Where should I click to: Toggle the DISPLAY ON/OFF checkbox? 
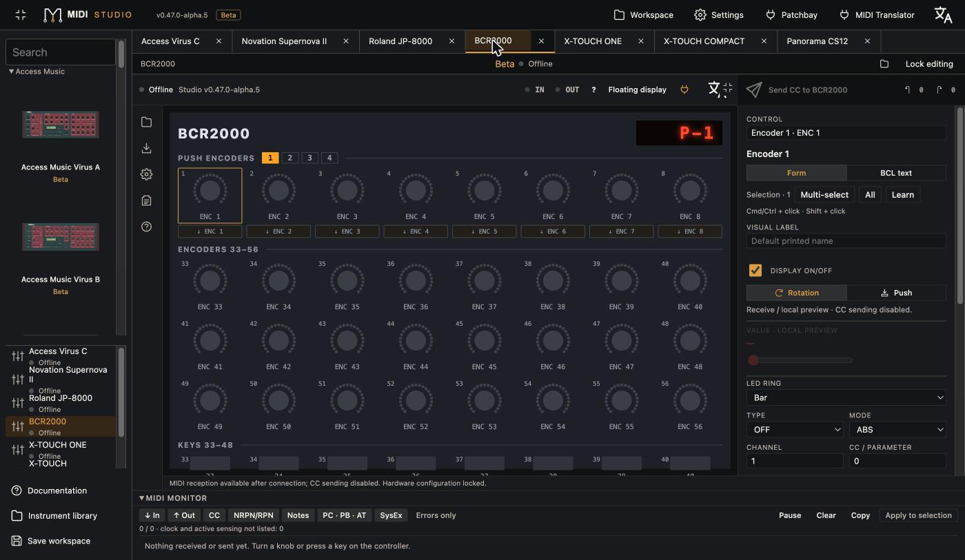[x=755, y=270]
